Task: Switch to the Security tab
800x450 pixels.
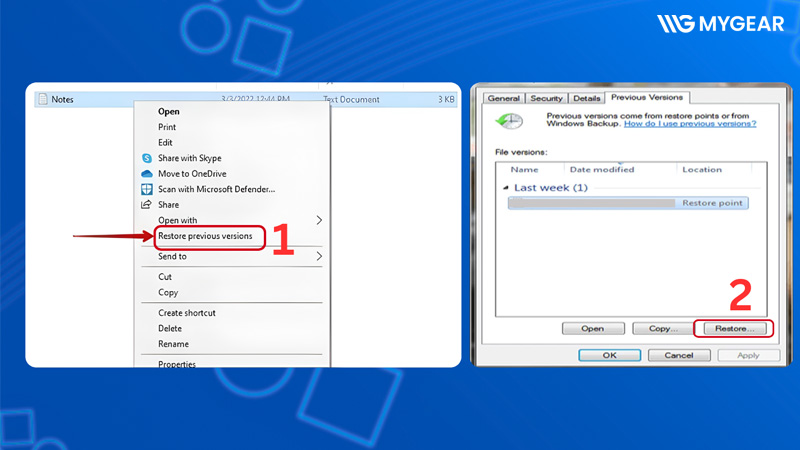Action: pyautogui.click(x=547, y=98)
